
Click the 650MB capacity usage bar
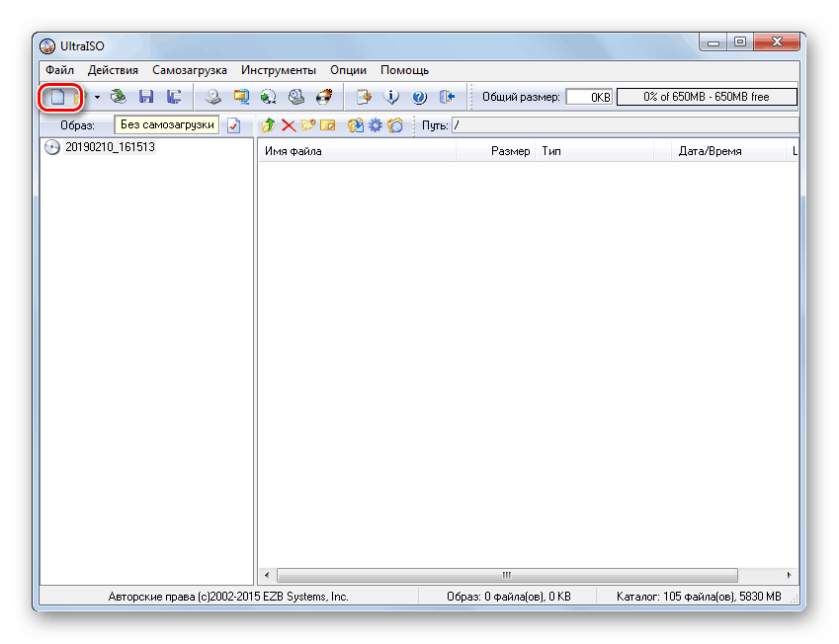[707, 97]
